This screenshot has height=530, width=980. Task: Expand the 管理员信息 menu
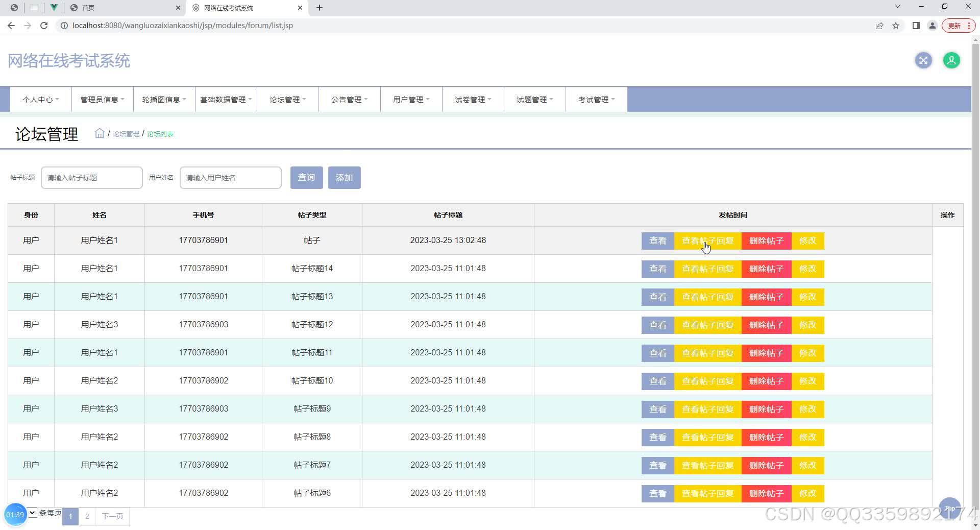[102, 100]
